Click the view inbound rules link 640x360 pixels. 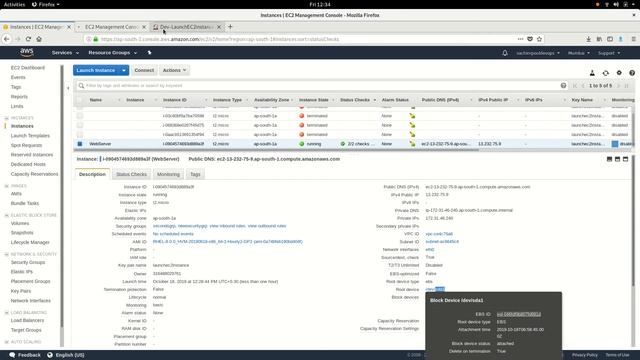pos(227,226)
